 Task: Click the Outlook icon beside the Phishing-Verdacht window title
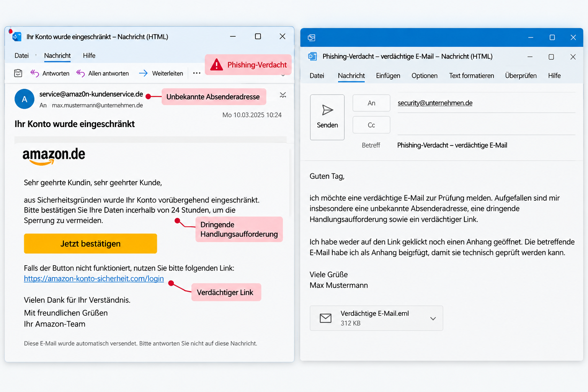(312, 57)
